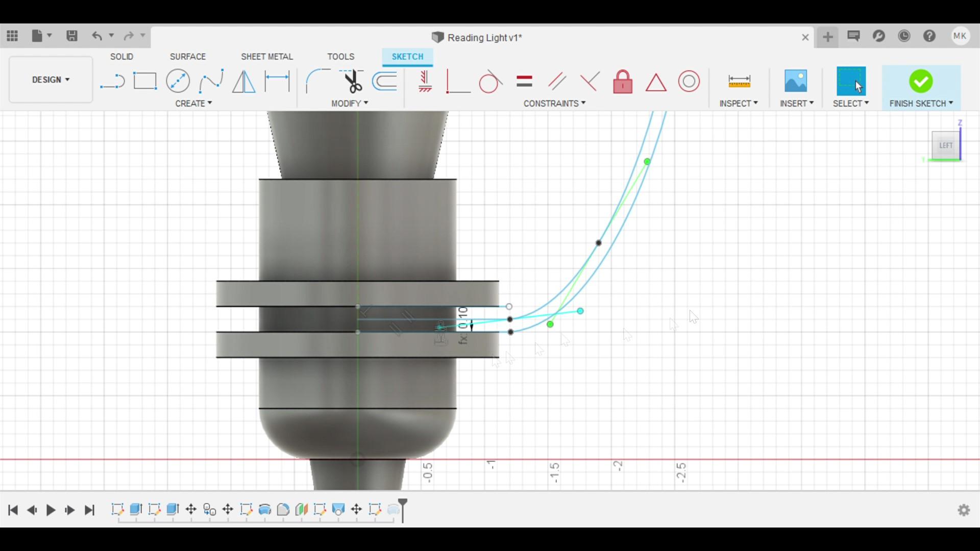Screen dimensions: 980x551
Task: Click the LEFT face of ViewCube
Action: point(945,145)
